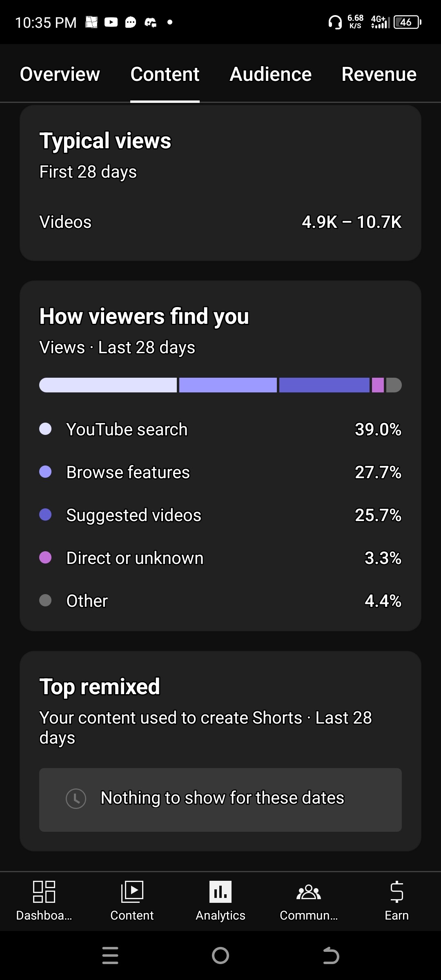Tap the Content play icon in bottom bar

tap(132, 892)
